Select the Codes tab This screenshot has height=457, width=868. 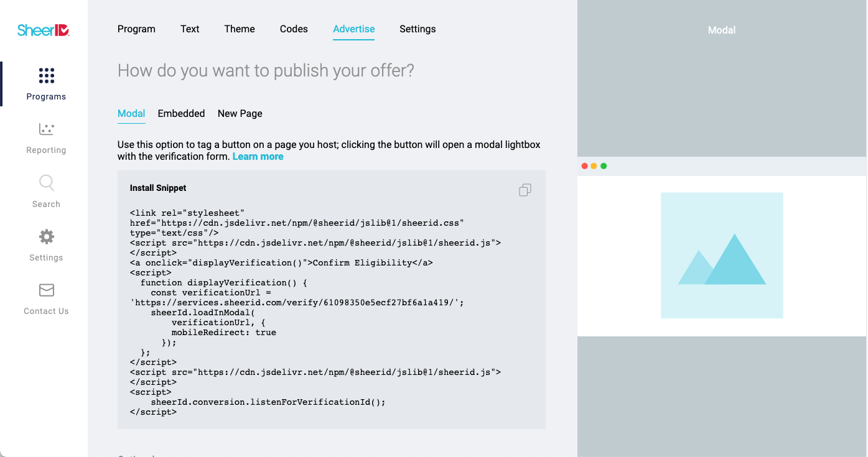(x=294, y=29)
